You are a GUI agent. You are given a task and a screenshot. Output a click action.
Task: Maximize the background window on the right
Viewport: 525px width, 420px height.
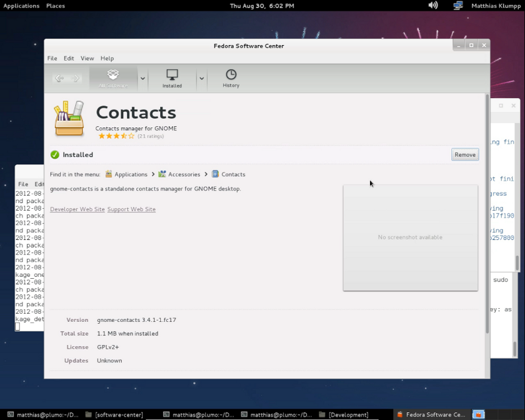coord(501,106)
